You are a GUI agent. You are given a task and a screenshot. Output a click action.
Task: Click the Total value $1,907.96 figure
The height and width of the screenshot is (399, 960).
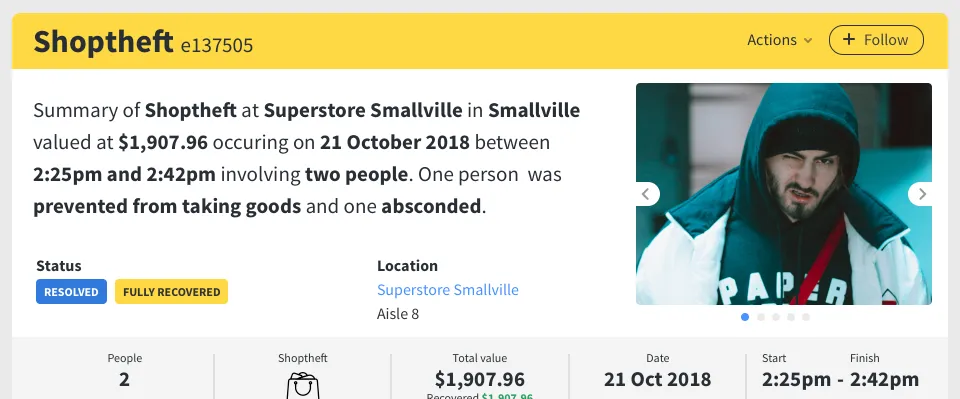pyautogui.click(x=479, y=379)
